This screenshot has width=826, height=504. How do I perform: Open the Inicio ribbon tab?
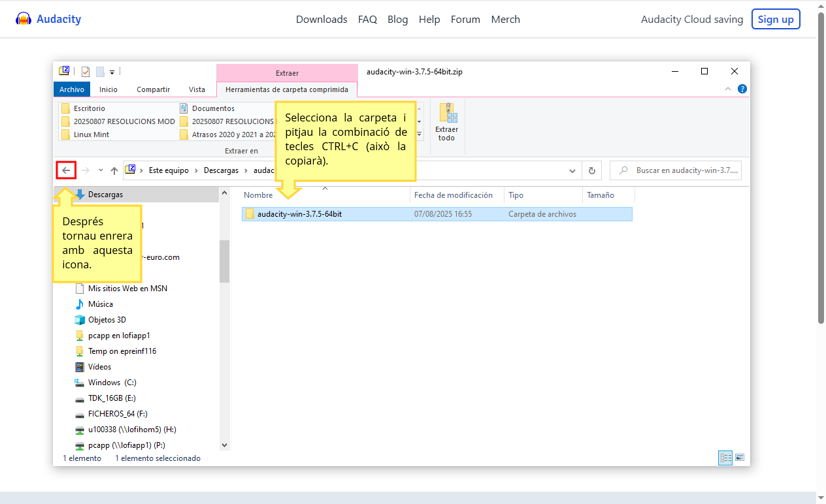tap(108, 89)
